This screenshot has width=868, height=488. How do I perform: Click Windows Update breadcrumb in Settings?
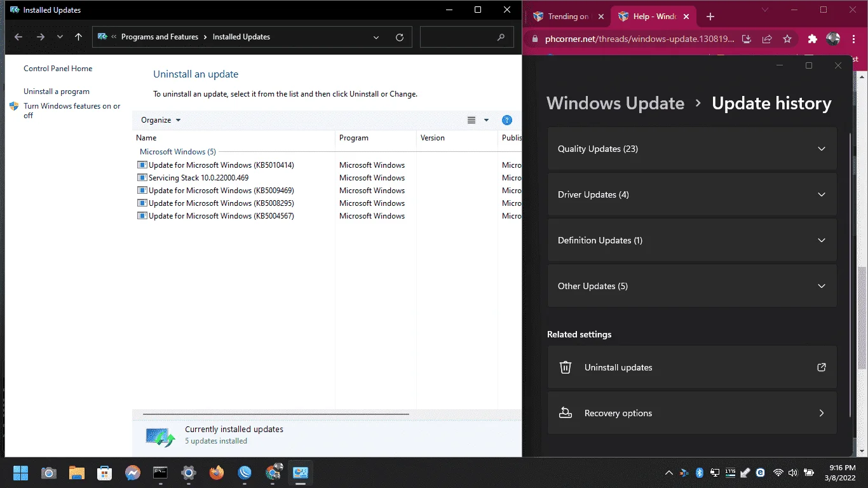click(615, 103)
